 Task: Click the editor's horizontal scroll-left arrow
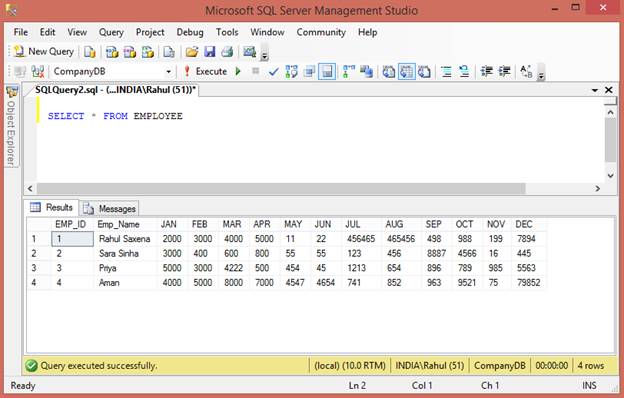coord(31,188)
